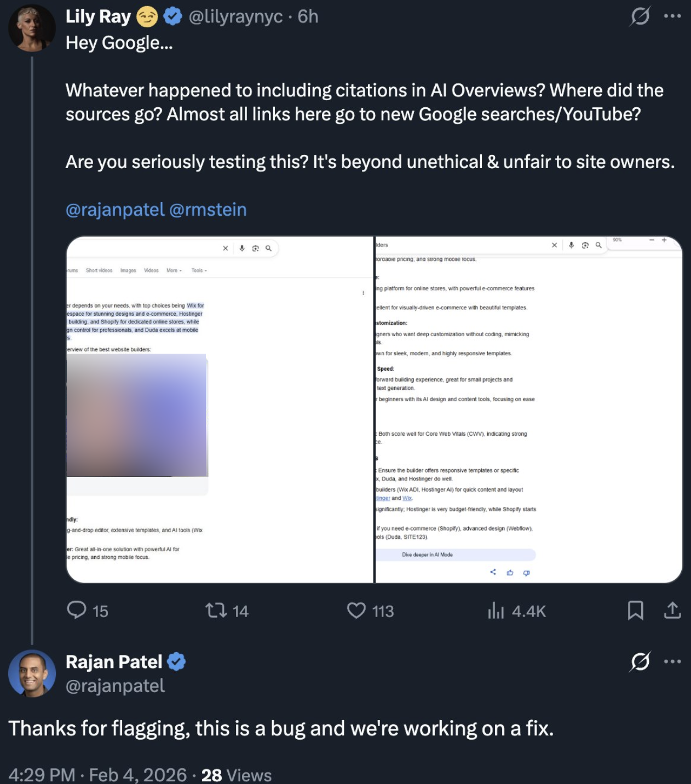Activate voice search via the microphone icon
Viewport: 691px width, 784px height.
tap(241, 247)
